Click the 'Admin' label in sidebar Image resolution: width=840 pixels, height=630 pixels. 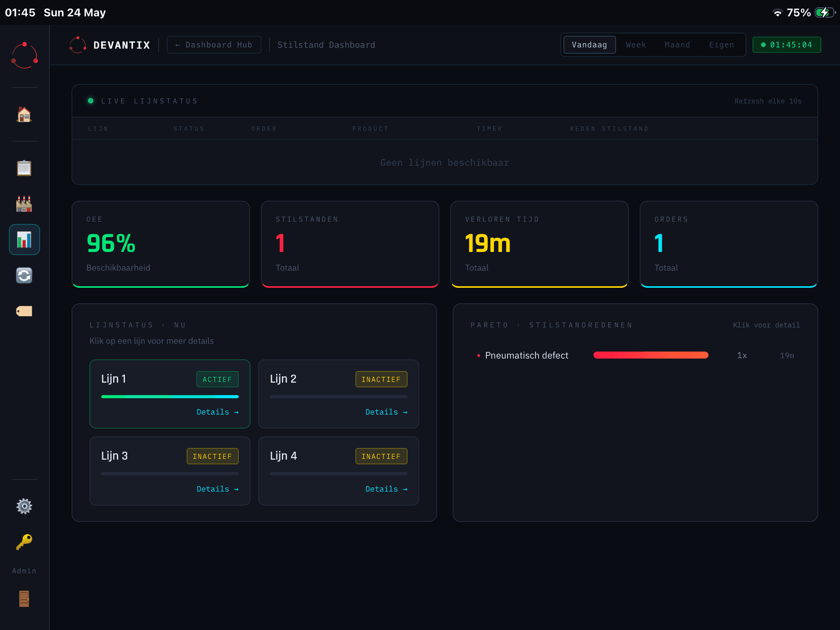[24, 570]
